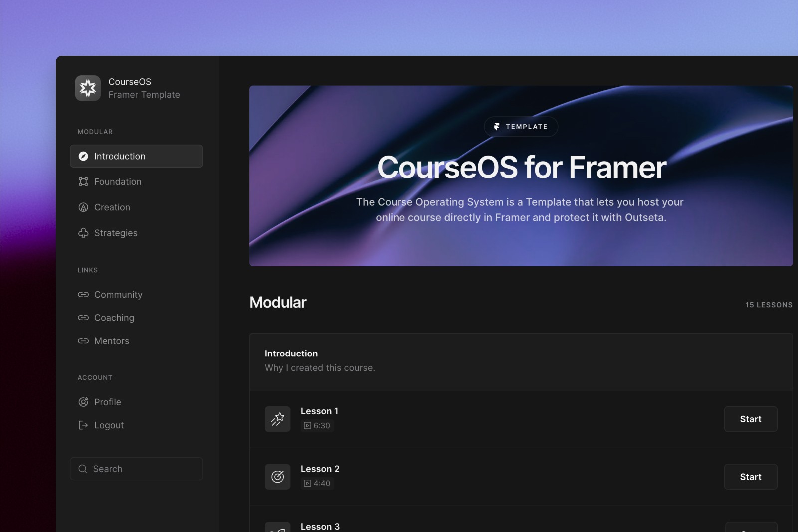Screen dimensions: 798x532
Task: Click the video icon beside 4:40
Action: [307, 483]
